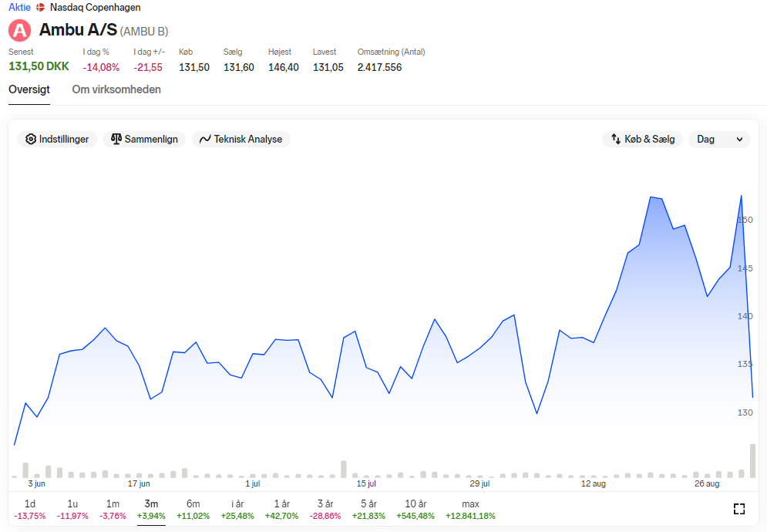Click the Lavest value 131,05
Image resolution: width=767 pixels, height=532 pixels.
click(x=328, y=68)
